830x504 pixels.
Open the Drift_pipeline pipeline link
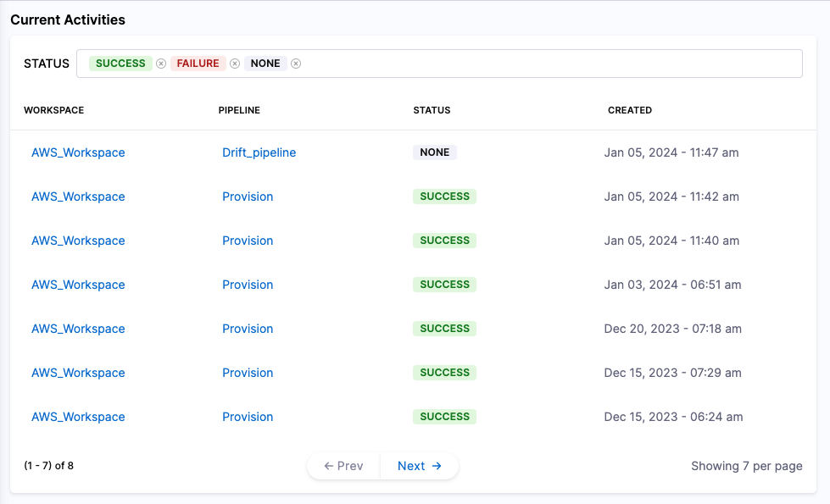(x=259, y=152)
